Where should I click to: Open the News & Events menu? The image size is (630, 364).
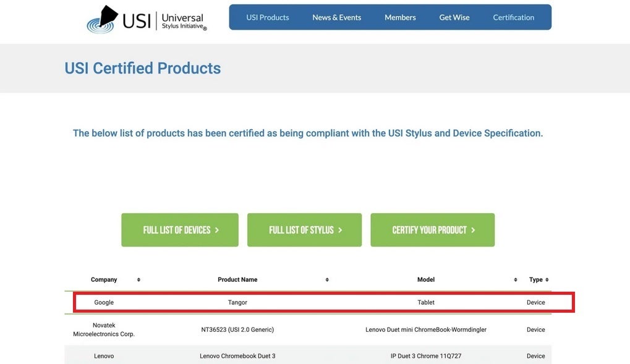(x=337, y=17)
